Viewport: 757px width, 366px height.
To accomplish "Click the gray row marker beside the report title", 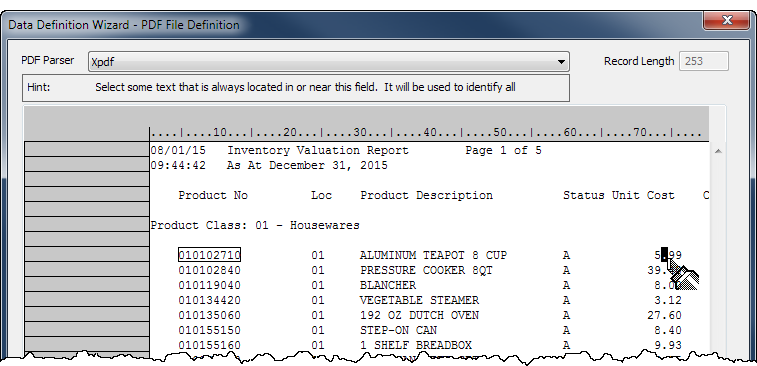I will coord(87,150).
